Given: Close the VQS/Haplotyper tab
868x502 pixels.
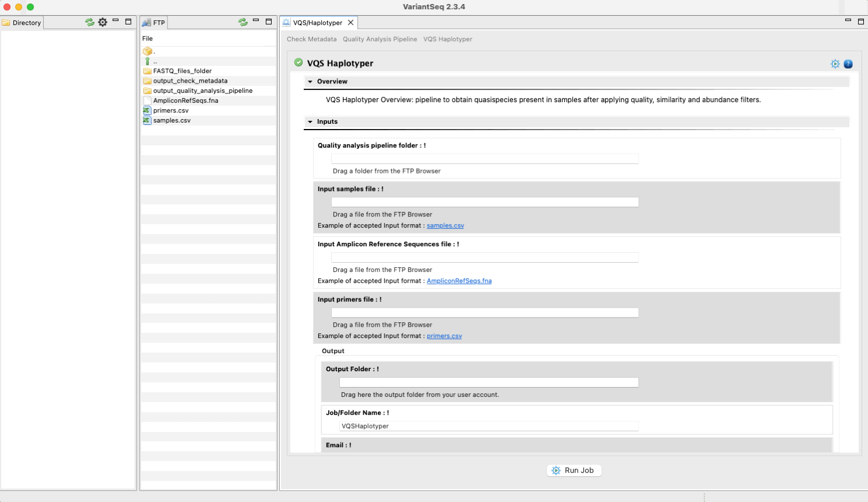Looking at the screenshot, I should [350, 23].
